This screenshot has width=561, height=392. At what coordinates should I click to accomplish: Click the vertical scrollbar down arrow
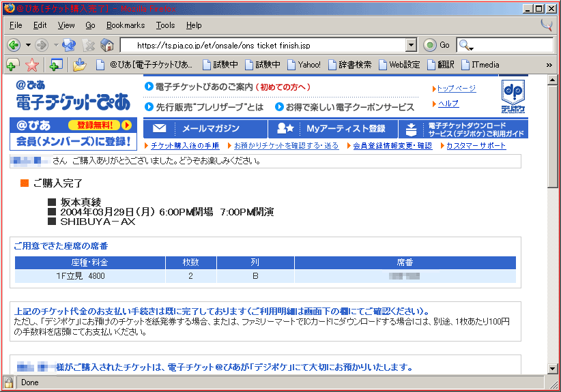(x=552, y=369)
